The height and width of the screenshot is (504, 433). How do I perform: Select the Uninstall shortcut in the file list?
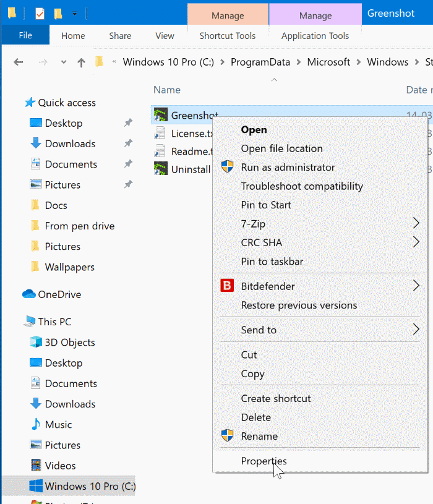182,169
